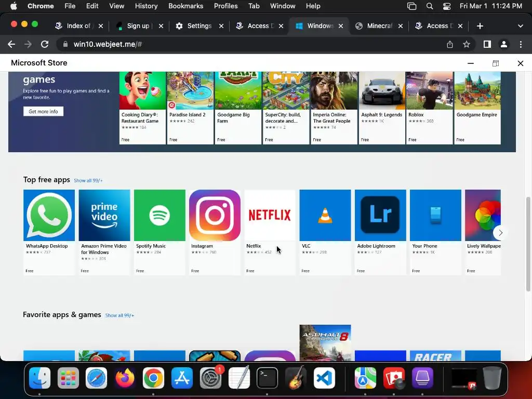Select the SuperCity game card
Viewport: 532px width, 399px height.
(286, 108)
